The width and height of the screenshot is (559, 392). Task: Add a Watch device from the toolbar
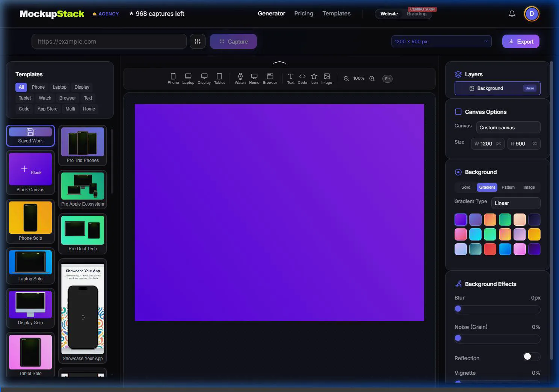[x=240, y=79]
